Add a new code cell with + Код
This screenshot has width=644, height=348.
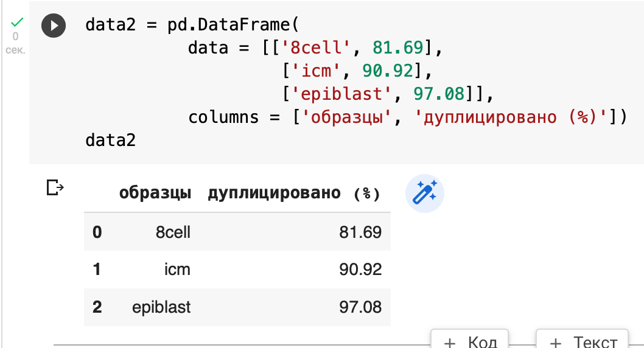tap(470, 340)
